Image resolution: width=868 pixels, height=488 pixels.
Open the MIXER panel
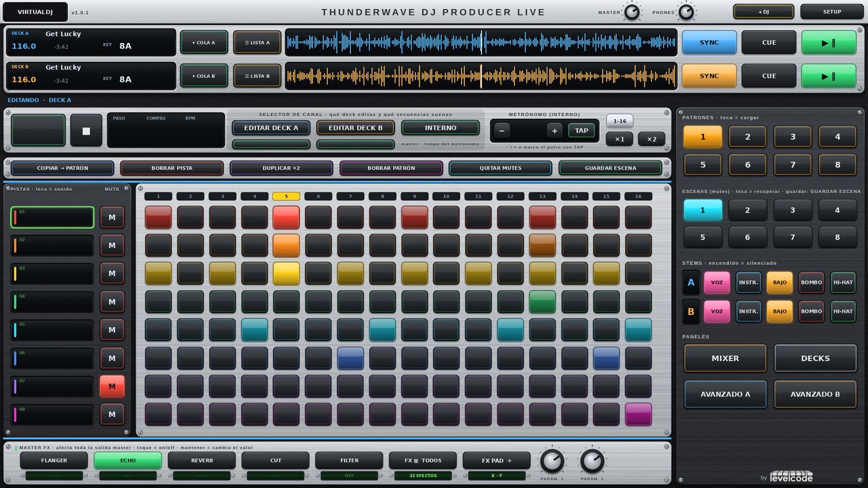point(725,358)
